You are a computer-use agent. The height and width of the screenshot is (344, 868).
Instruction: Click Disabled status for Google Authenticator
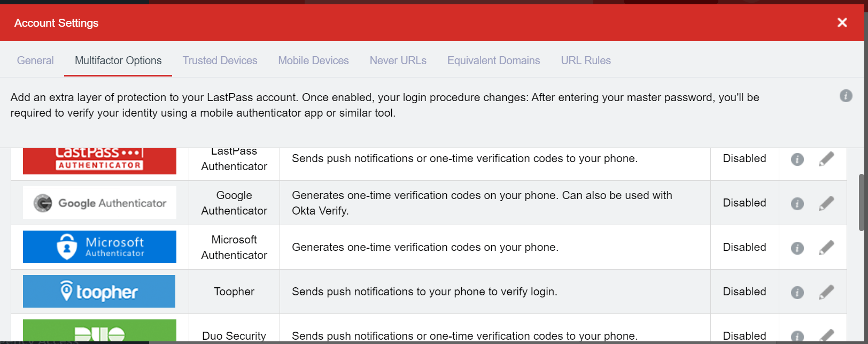pos(745,203)
